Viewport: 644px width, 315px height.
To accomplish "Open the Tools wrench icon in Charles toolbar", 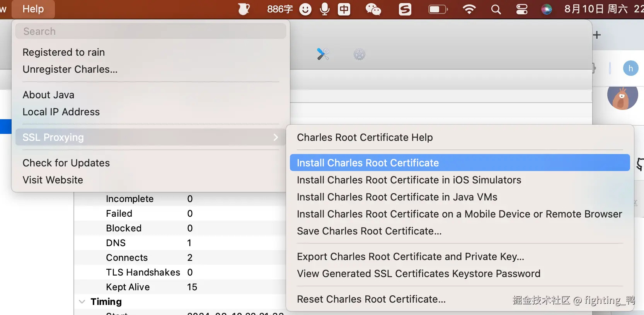I will (323, 54).
